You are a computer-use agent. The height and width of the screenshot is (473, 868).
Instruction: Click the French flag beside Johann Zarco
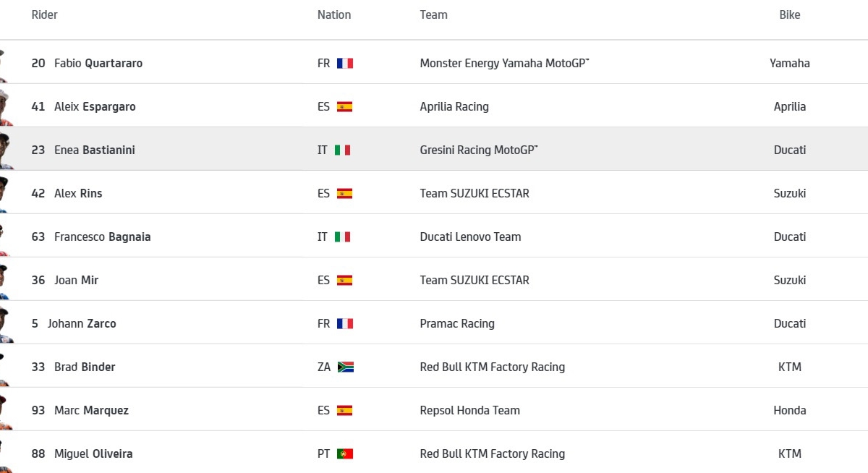[345, 324]
